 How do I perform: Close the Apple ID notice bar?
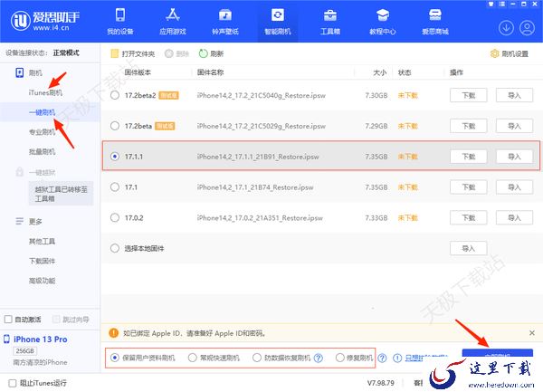pos(532,333)
